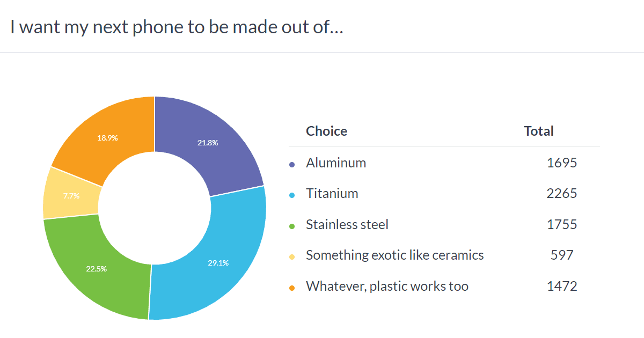The height and width of the screenshot is (338, 644).
Task: Click the yellow ceramics legend dot
Action: pos(292,257)
